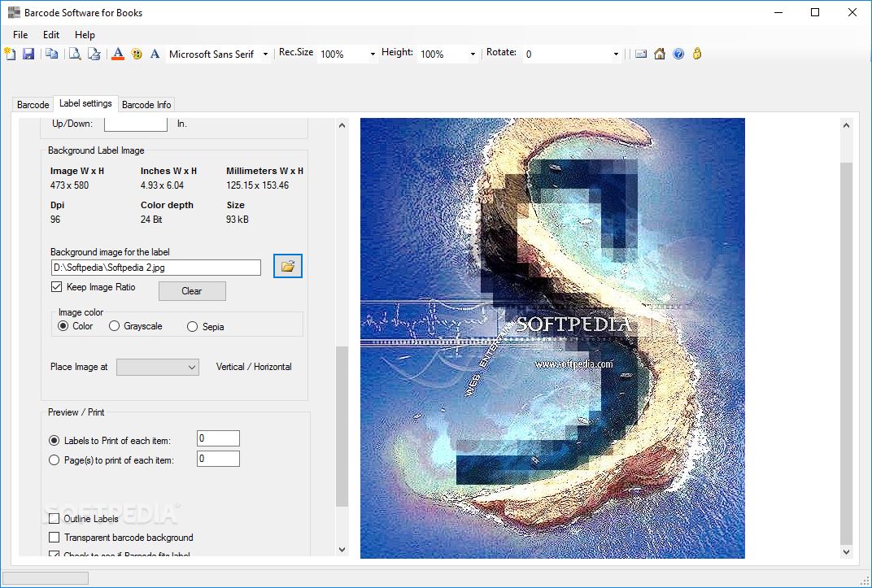
Task: Click settings panel scrollbar up arrow
Action: point(342,125)
